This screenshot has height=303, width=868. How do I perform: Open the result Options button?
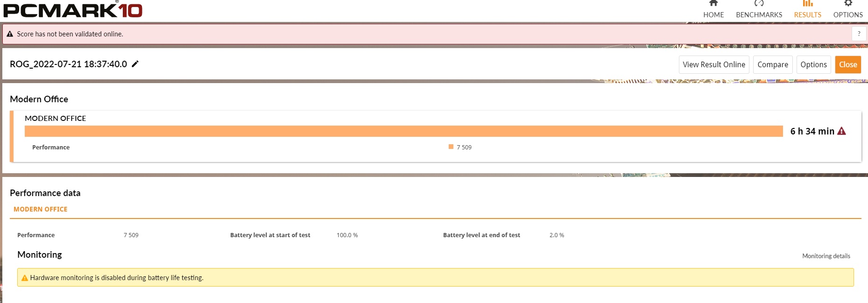(813, 64)
